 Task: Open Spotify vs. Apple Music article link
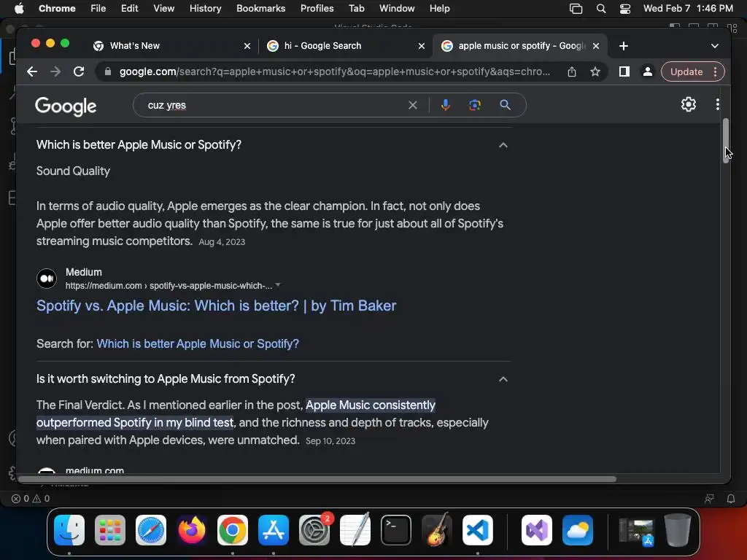[216, 306]
